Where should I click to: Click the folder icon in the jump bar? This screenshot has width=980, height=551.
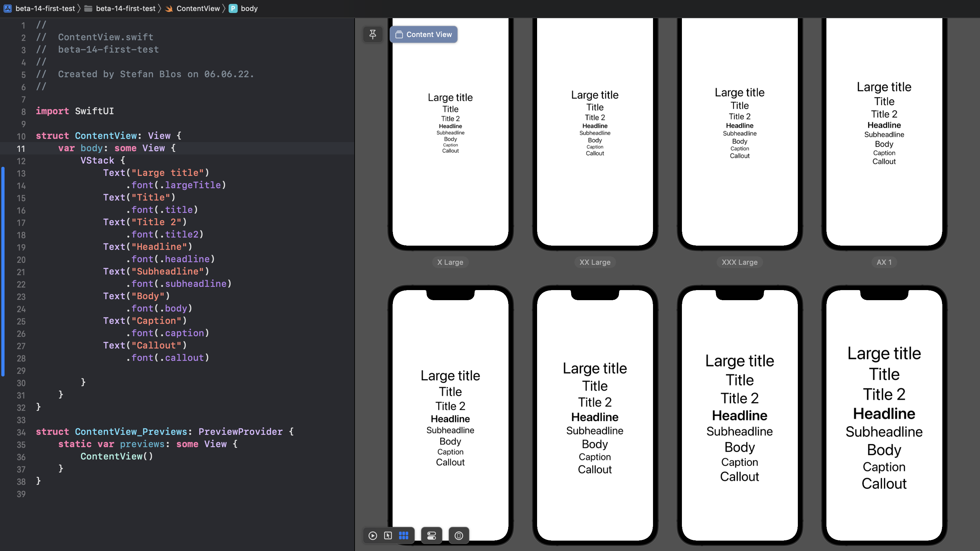pyautogui.click(x=88, y=8)
